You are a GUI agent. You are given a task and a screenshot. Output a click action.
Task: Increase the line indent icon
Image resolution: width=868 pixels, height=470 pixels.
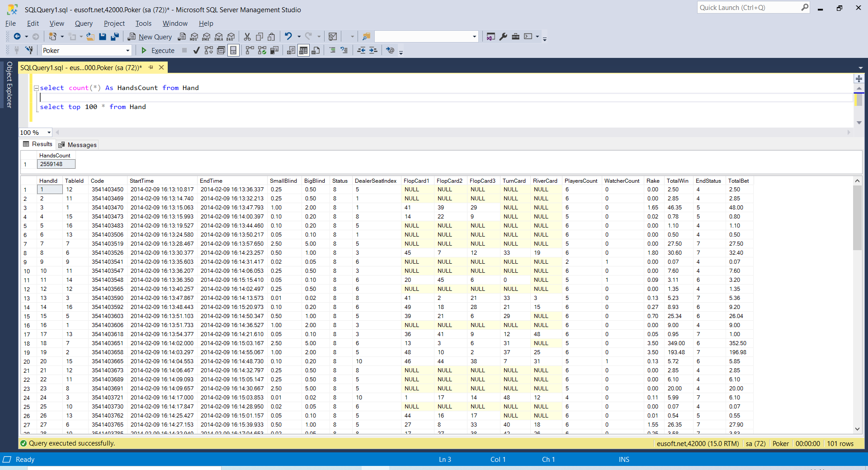point(373,50)
